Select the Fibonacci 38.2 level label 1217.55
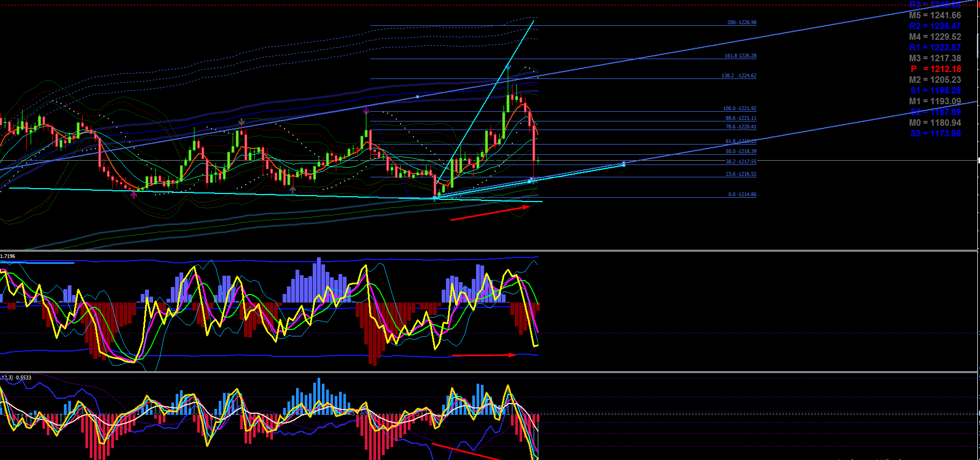The height and width of the screenshot is (460, 980). tap(741, 162)
